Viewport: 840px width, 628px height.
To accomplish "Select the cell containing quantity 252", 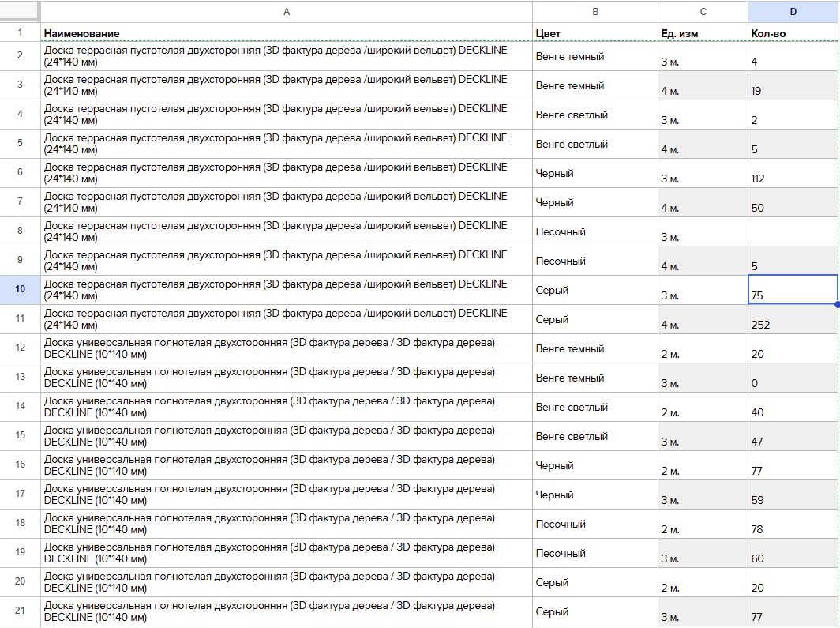I will (x=793, y=319).
